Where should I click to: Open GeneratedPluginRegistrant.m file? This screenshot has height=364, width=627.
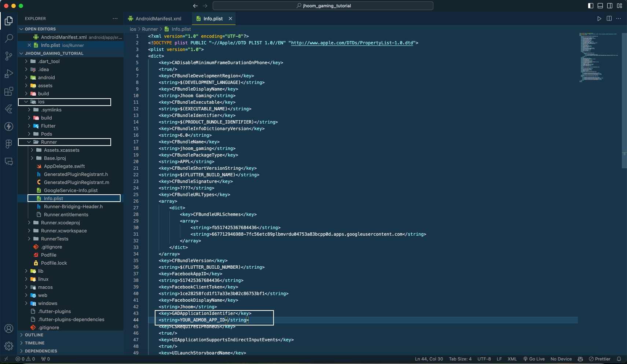point(70,183)
